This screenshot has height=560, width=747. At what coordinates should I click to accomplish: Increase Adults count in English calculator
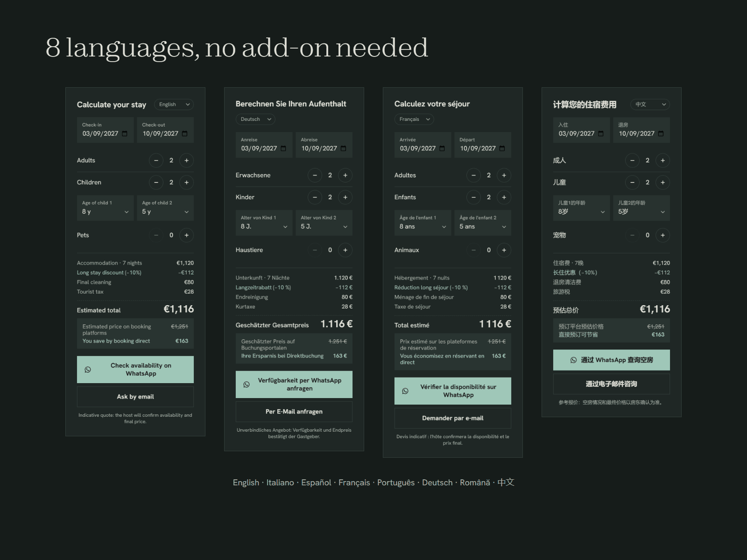point(186,161)
